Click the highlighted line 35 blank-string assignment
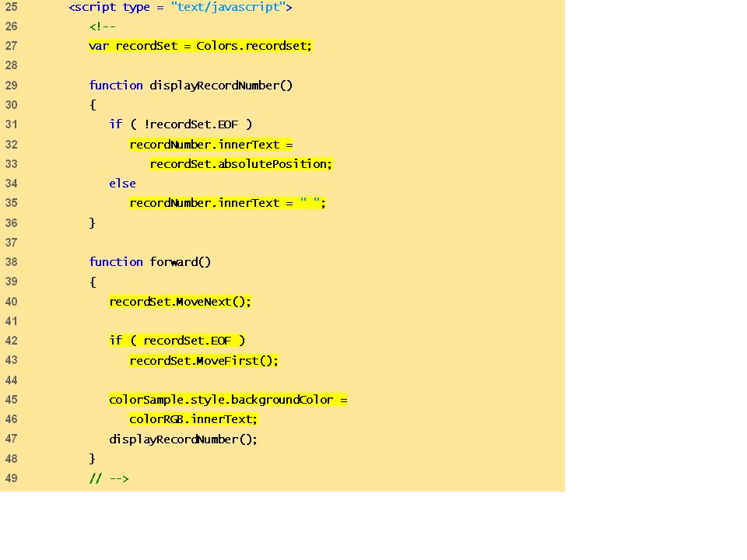Screen dimensions: 747x560 pyautogui.click(x=228, y=203)
